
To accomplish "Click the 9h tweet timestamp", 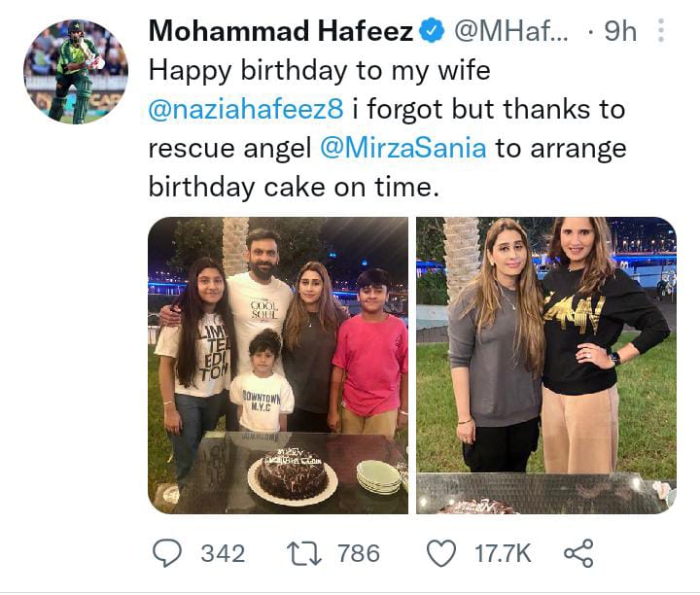I will click(619, 31).
